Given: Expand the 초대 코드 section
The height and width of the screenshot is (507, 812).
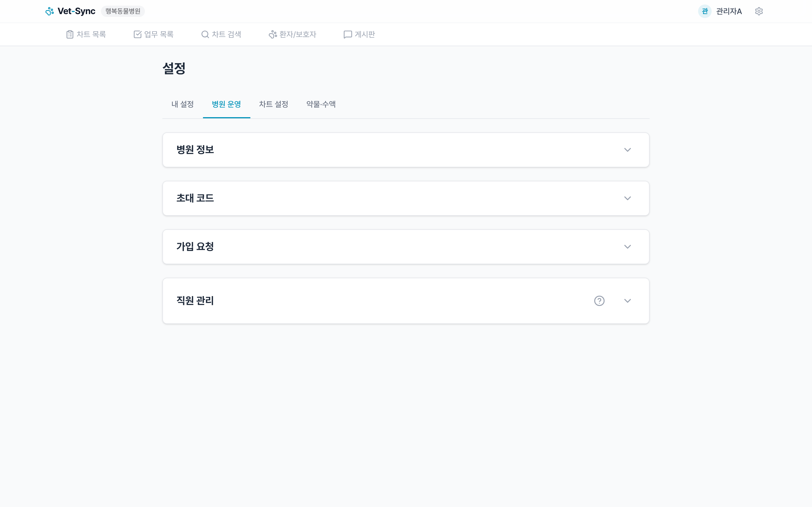Looking at the screenshot, I should click(x=628, y=198).
